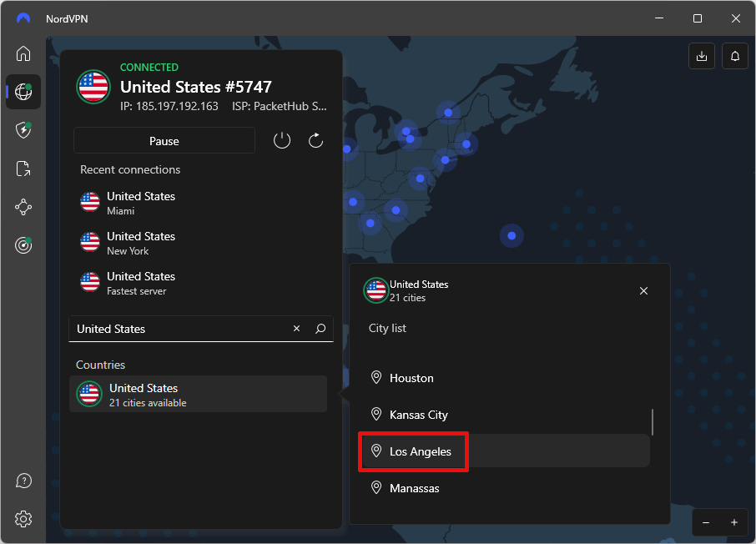
Task: Click the 21 cities text in popup header
Action: [407, 298]
